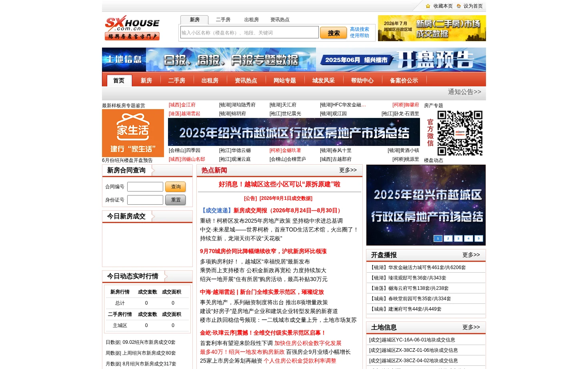Click 通知公告>> link
Viewport: 588px width, 369px height.
pyautogui.click(x=464, y=92)
